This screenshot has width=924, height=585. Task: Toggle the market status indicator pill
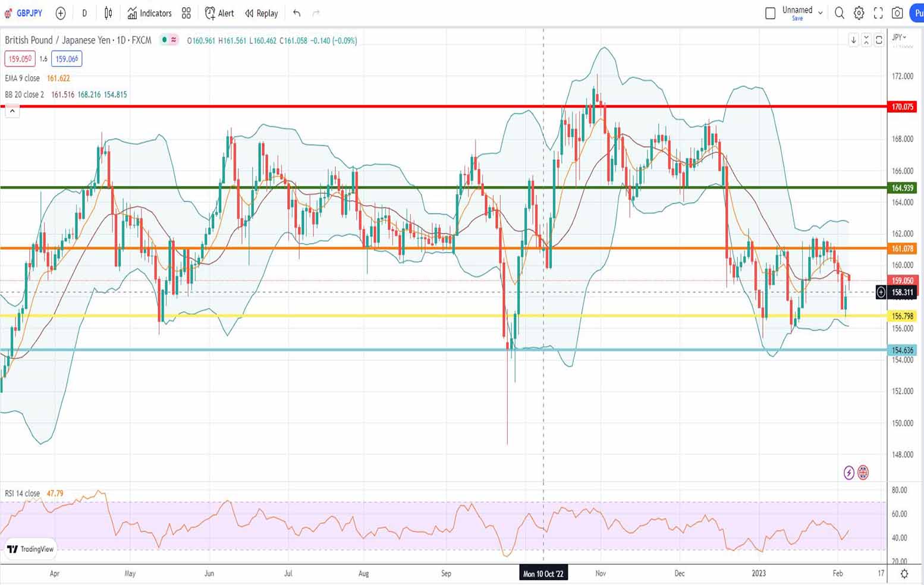pyautogui.click(x=169, y=40)
